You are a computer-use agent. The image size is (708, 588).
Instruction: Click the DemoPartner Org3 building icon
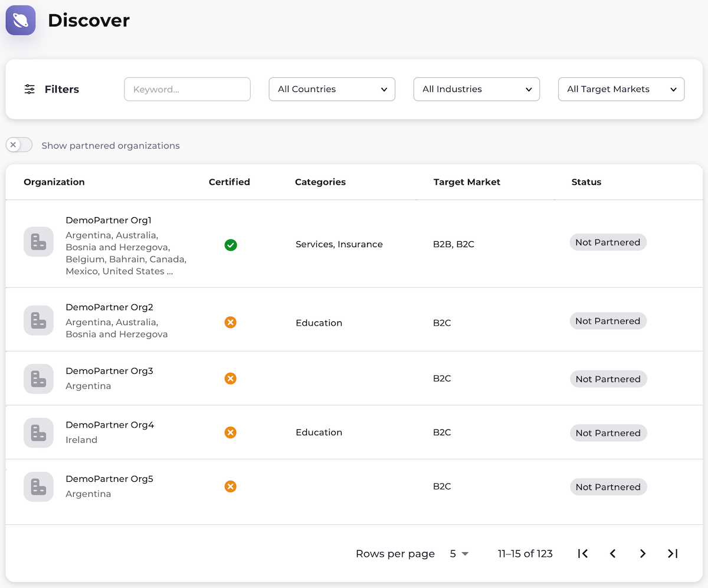(x=38, y=379)
